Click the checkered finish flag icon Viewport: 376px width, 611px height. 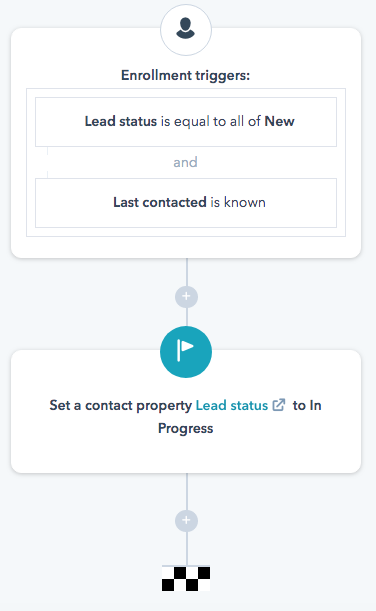[186, 578]
